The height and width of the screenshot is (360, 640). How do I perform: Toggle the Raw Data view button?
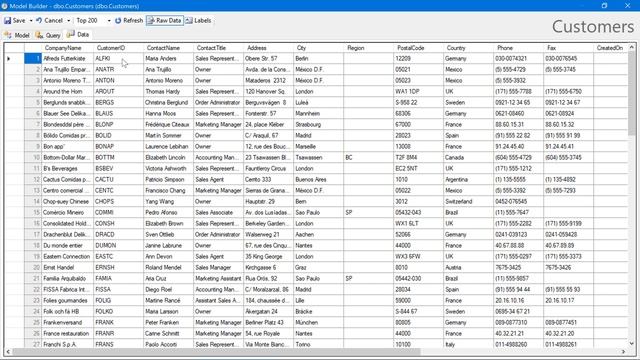pos(164,20)
